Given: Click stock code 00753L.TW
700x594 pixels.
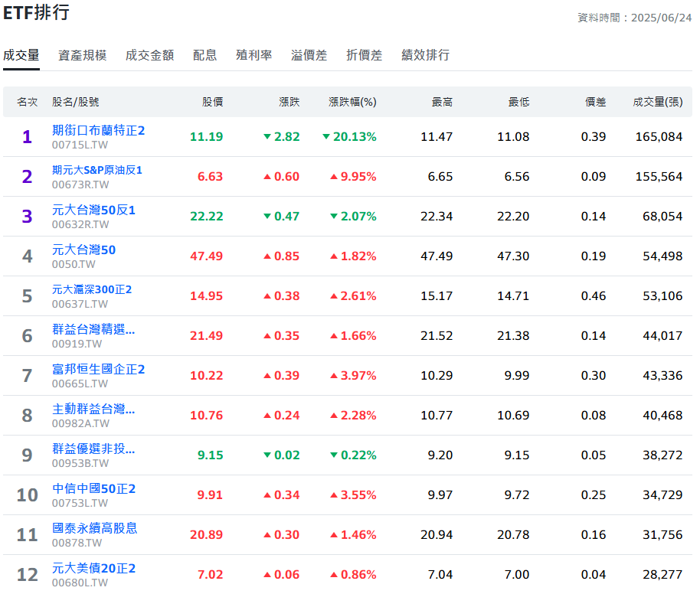Looking at the screenshot, I should pos(80,504).
